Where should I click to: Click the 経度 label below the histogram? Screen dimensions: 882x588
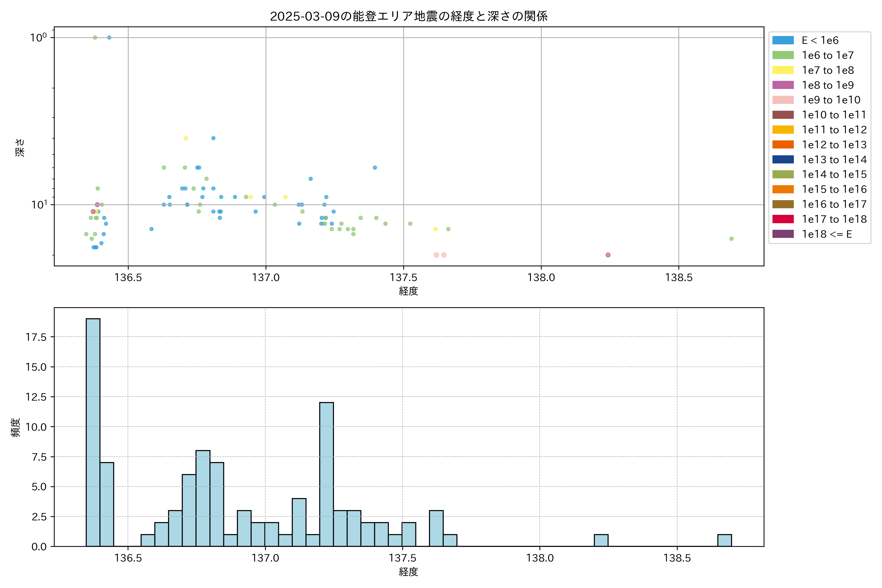408,572
